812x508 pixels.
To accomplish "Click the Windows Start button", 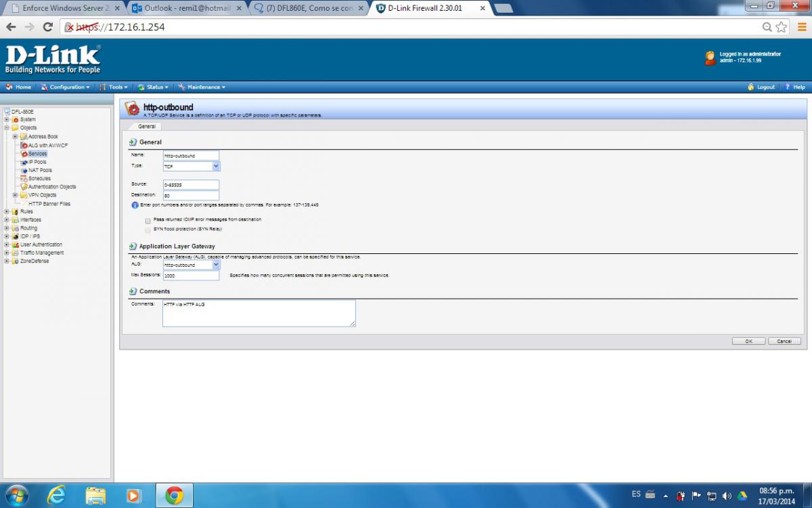I will point(16,496).
